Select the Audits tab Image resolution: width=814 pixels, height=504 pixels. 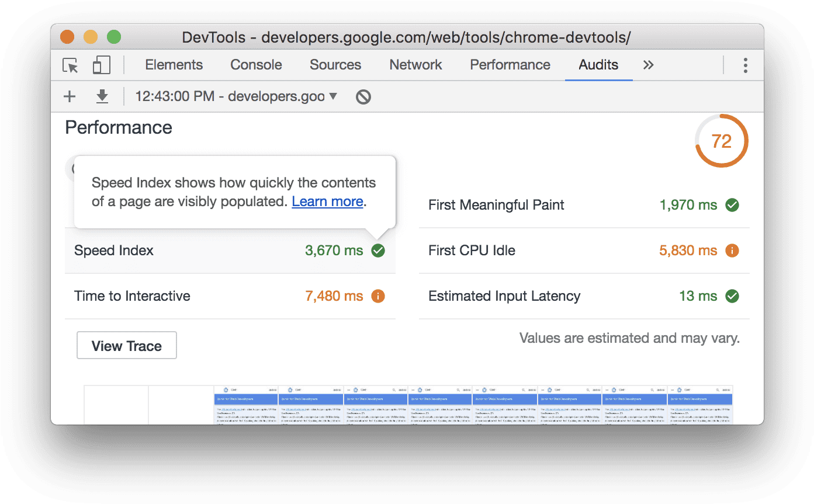click(x=598, y=65)
